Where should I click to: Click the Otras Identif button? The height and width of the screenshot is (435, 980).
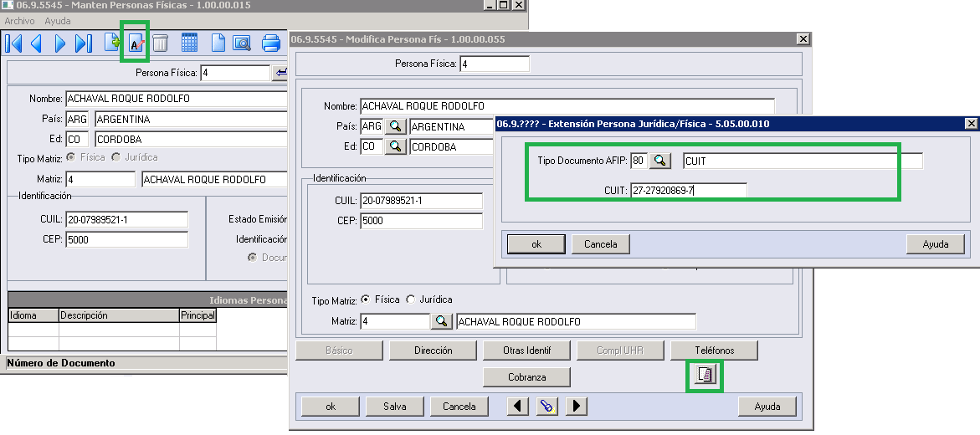pyautogui.click(x=527, y=351)
